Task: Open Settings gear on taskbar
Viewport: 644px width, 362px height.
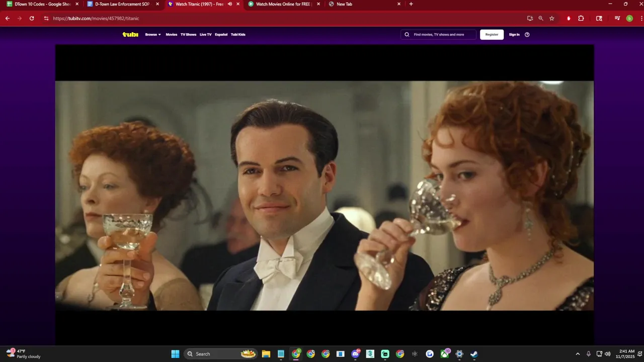Action: (459, 354)
